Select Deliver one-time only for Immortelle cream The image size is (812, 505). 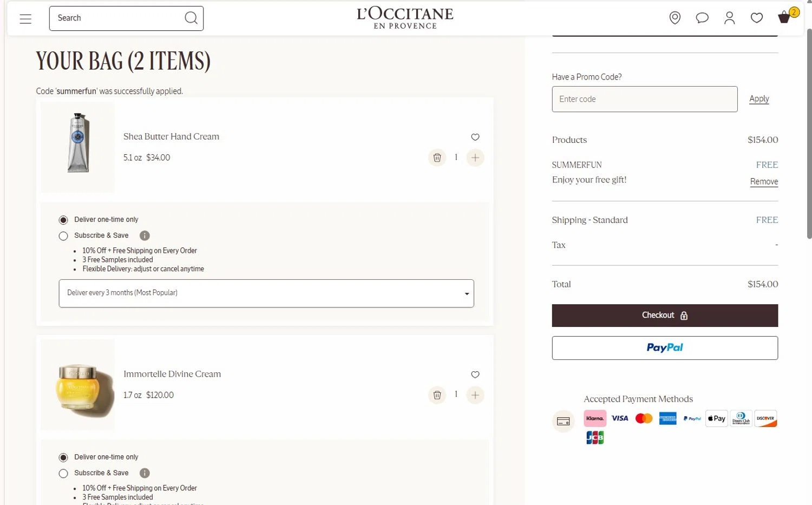pyautogui.click(x=63, y=457)
